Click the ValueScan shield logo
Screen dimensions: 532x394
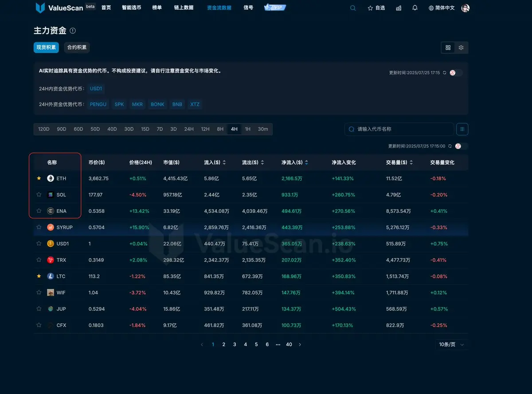pos(40,8)
